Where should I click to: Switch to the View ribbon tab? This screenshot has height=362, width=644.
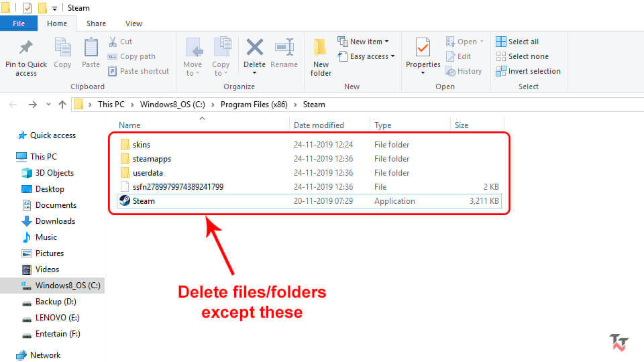point(134,23)
